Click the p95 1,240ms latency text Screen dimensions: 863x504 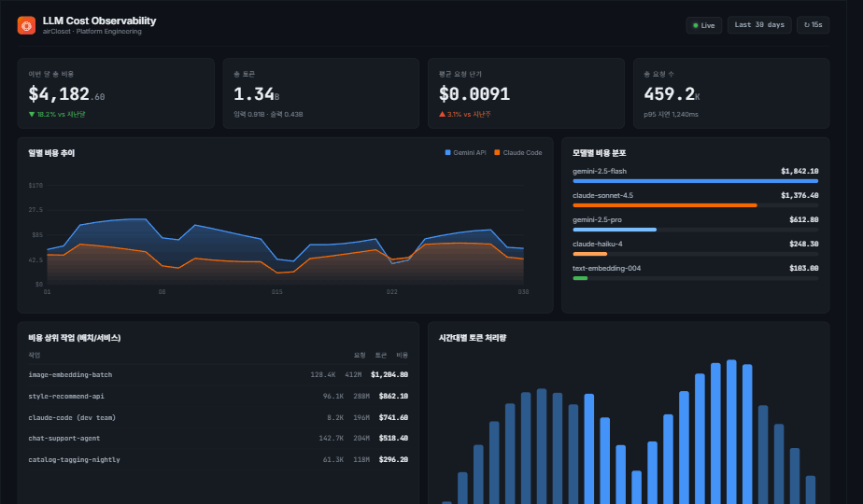tap(671, 115)
